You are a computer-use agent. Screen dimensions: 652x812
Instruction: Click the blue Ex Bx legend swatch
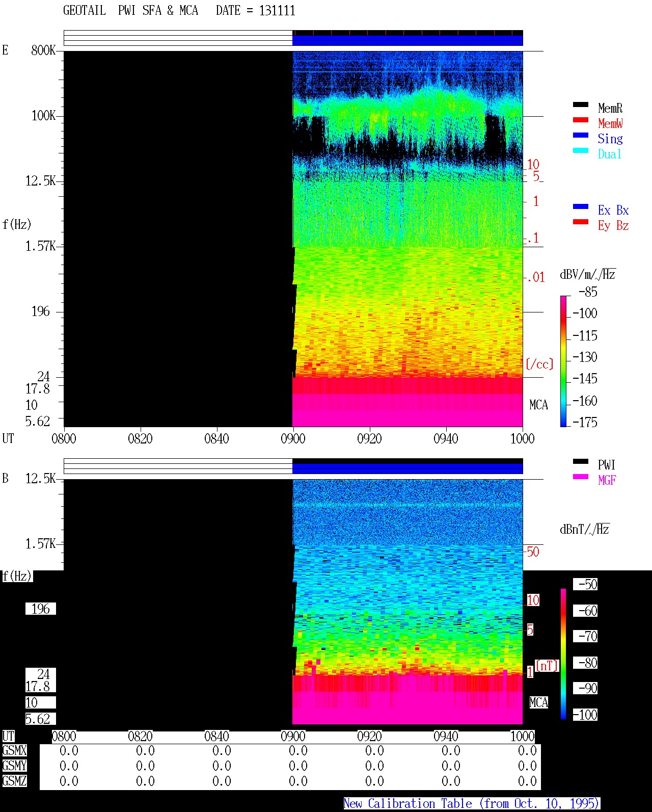click(x=580, y=206)
